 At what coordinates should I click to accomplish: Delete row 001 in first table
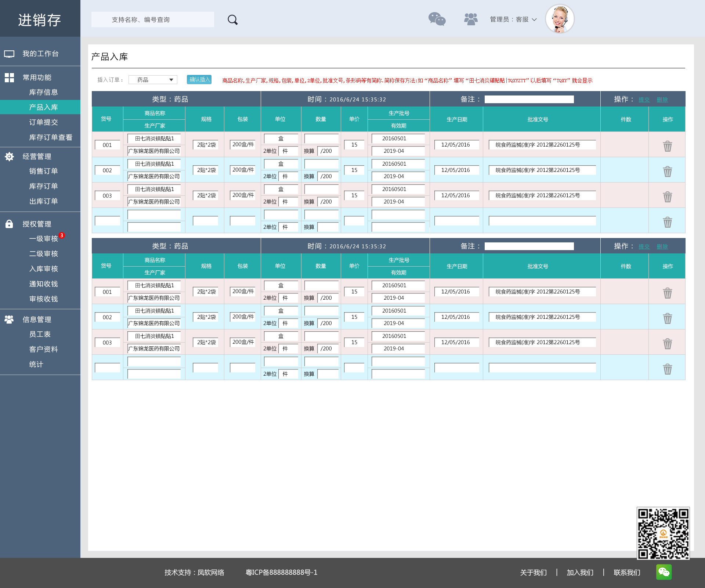pos(667,146)
